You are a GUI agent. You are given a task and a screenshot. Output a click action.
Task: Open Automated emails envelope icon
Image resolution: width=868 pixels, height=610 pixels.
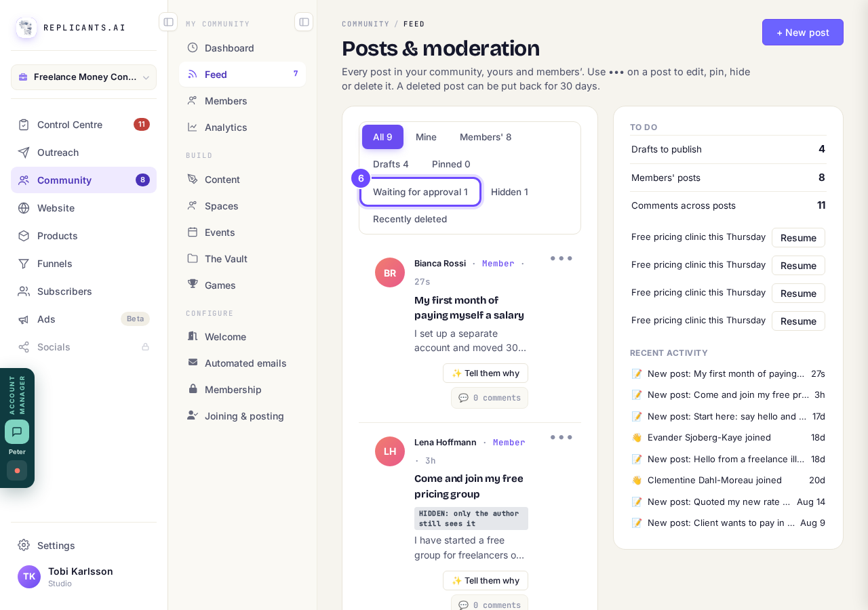[193, 363]
